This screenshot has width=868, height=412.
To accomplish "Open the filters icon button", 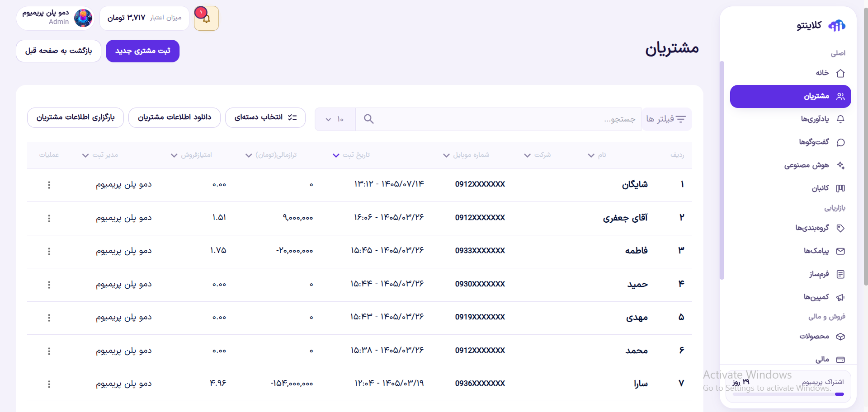I will point(666,119).
